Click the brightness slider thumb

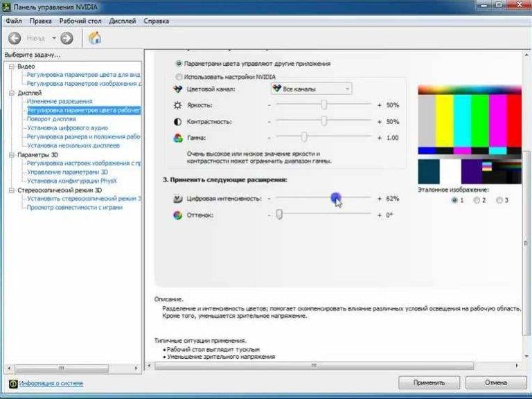coord(324,105)
